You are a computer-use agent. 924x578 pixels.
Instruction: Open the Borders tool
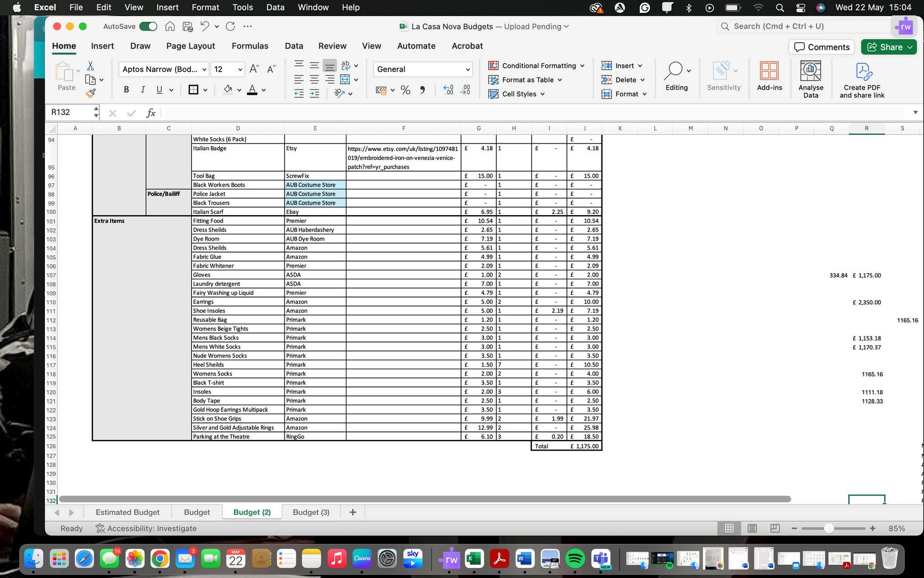[x=194, y=90]
